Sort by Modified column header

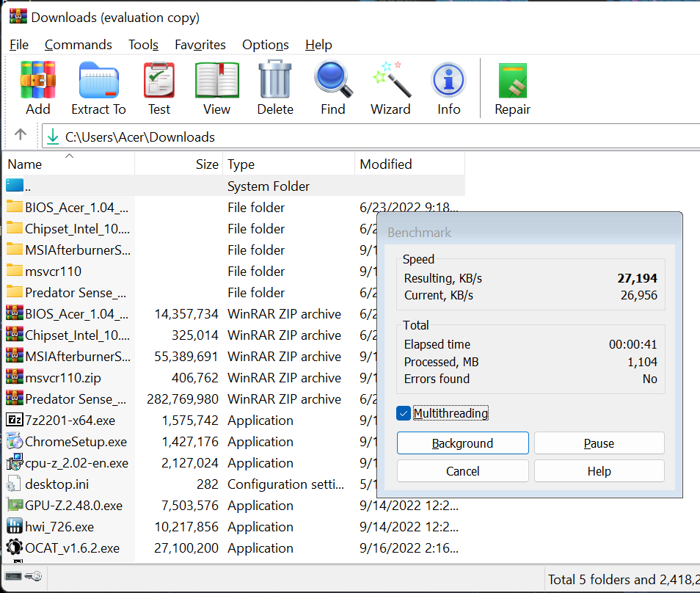pos(410,164)
